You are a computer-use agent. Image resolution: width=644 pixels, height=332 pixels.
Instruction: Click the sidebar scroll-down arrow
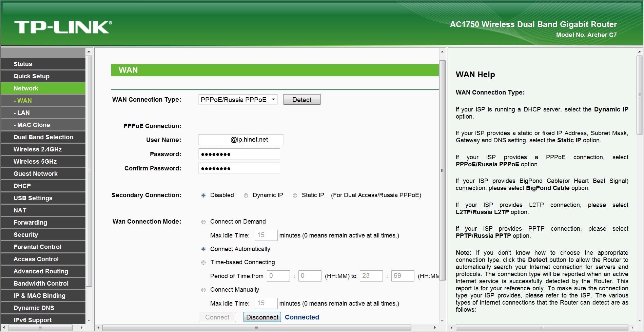[89, 320]
